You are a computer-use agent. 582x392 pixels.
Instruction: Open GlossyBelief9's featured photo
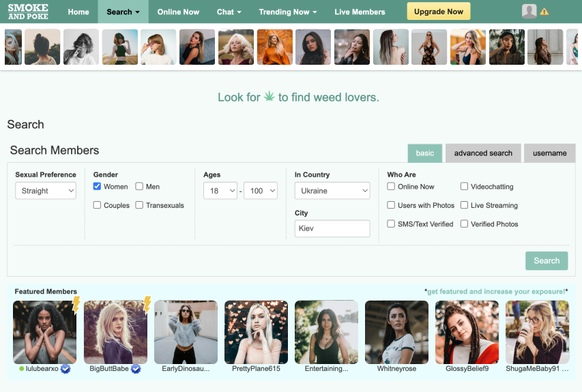(x=467, y=332)
